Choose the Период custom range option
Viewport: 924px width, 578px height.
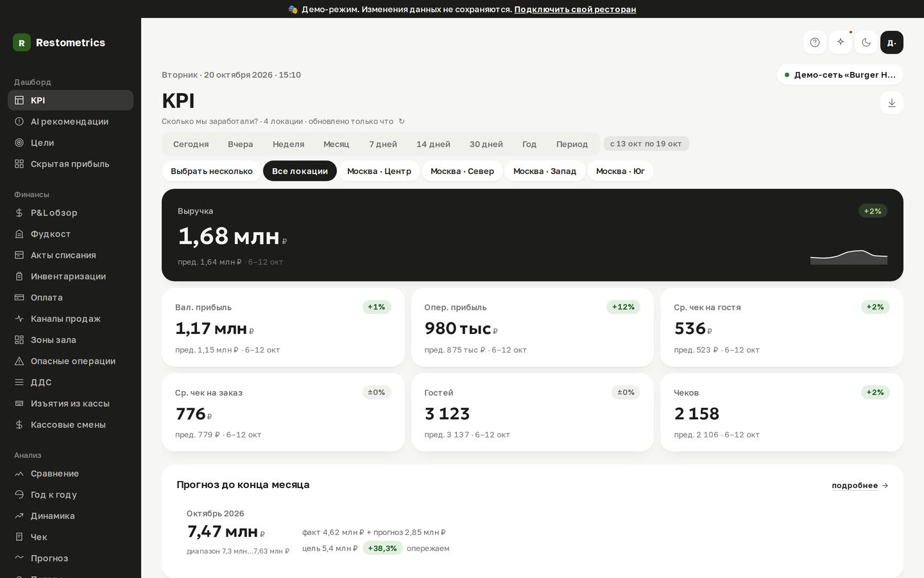(x=572, y=144)
